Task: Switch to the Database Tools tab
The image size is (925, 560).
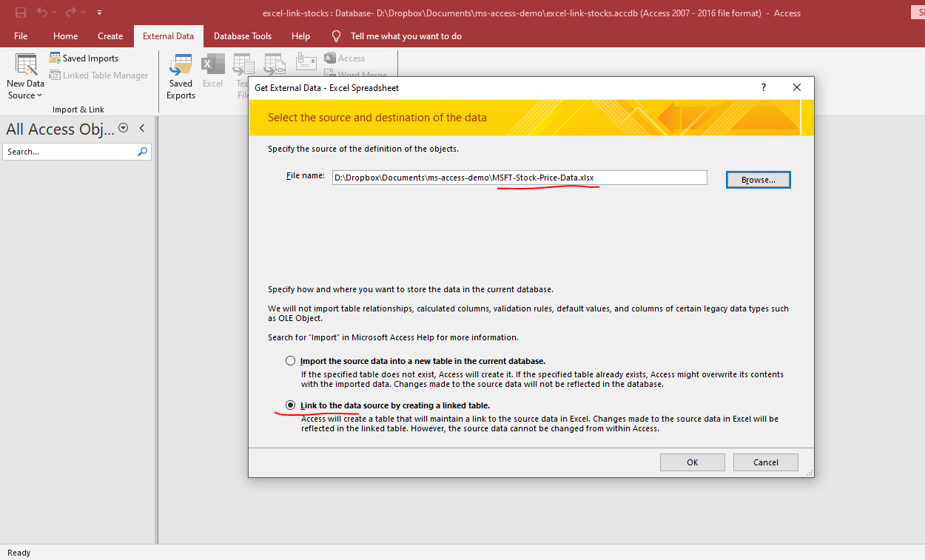Action: (243, 36)
